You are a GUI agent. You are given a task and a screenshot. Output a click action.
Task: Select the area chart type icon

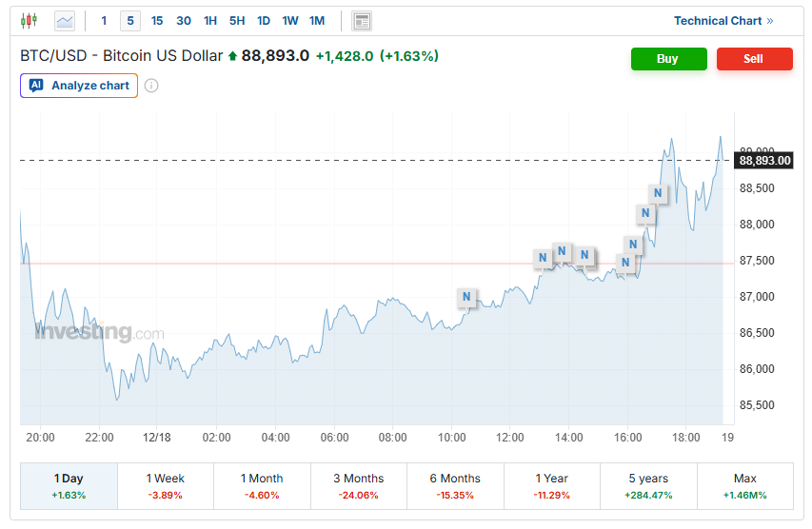coord(65,20)
